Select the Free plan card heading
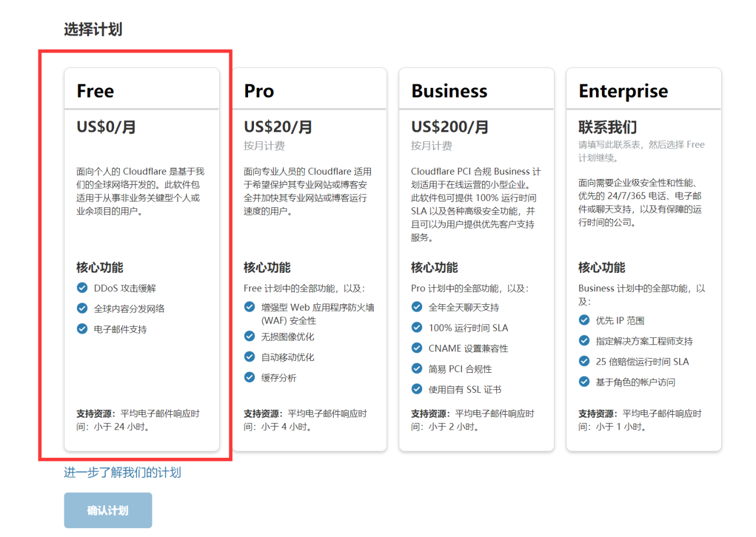The height and width of the screenshot is (537, 756). pos(95,91)
